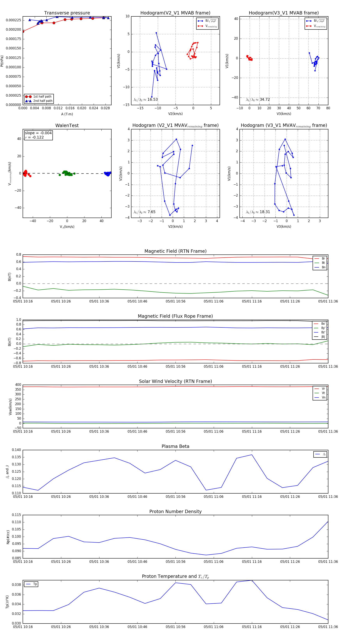This screenshot has width=351, height=644.
Task: Click the "r = -0.122" annotation
Action: (x=35, y=137)
